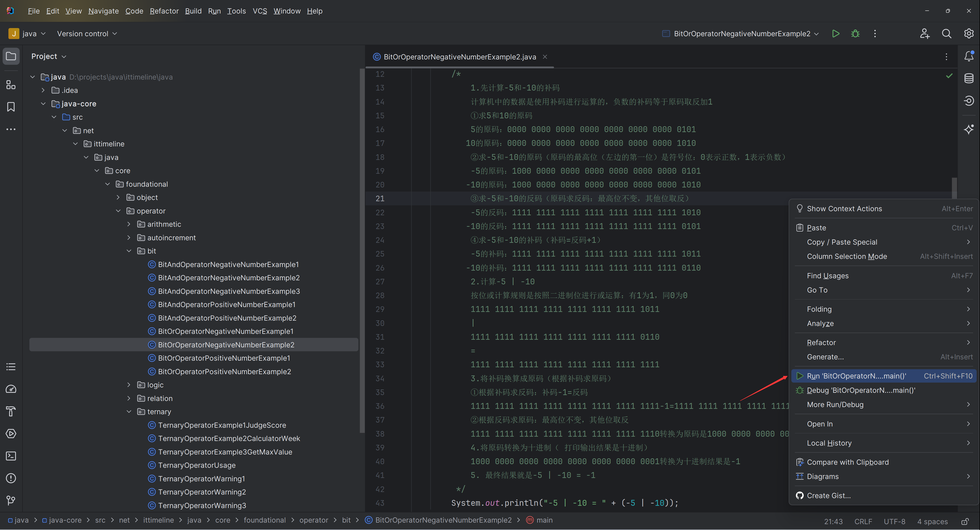Screen dimensions: 980x530
Task: Select Debug 'BitOrOperatorN....main()' context menu entry
Action: coord(884,390)
